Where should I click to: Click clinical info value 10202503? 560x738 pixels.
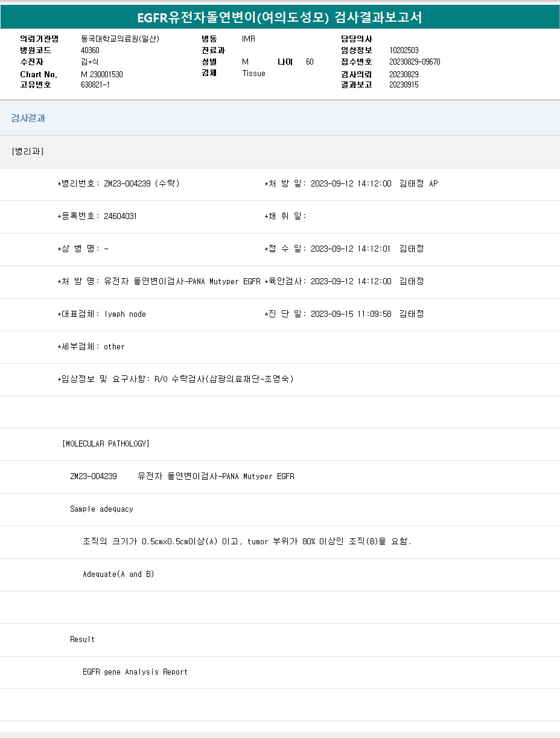404,50
